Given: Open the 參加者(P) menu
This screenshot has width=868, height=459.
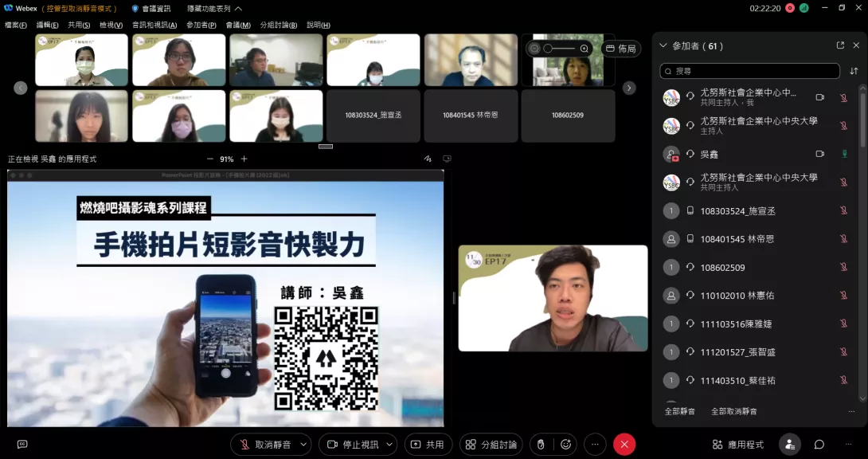Looking at the screenshot, I should (201, 25).
